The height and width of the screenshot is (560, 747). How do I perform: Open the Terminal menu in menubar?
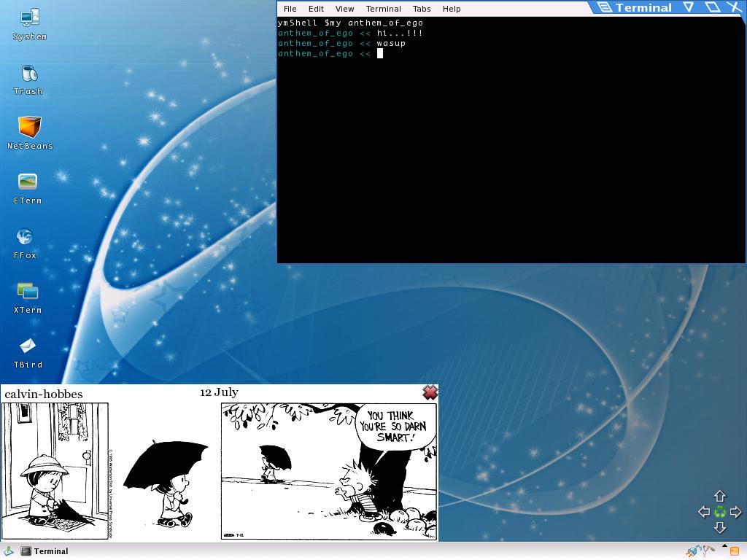tap(383, 9)
